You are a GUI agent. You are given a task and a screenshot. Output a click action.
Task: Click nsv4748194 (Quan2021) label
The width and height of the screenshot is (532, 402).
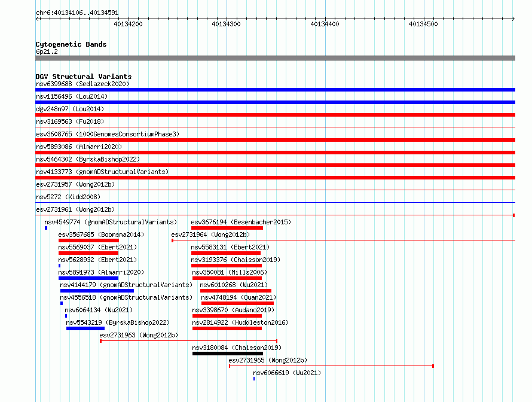[239, 297]
